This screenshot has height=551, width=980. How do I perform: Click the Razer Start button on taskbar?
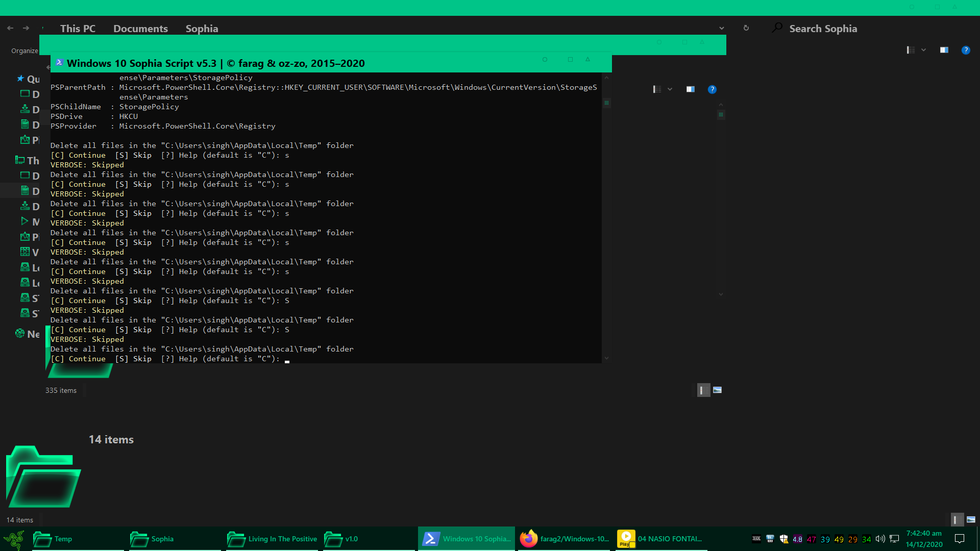(x=14, y=539)
